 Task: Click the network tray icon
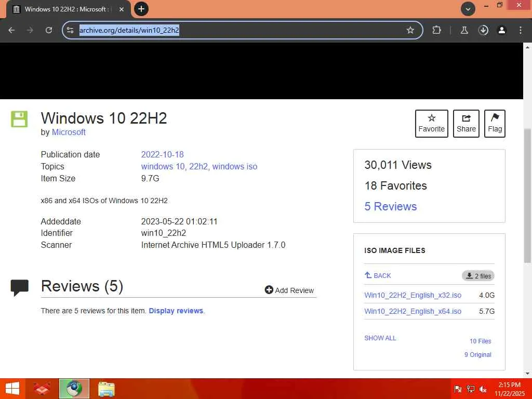471,389
